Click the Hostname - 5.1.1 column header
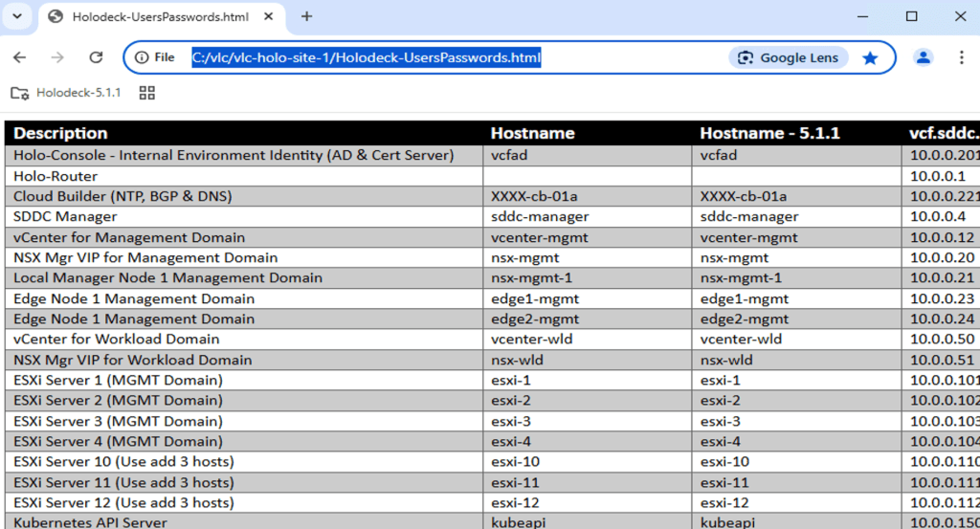The image size is (980, 529). [769, 133]
